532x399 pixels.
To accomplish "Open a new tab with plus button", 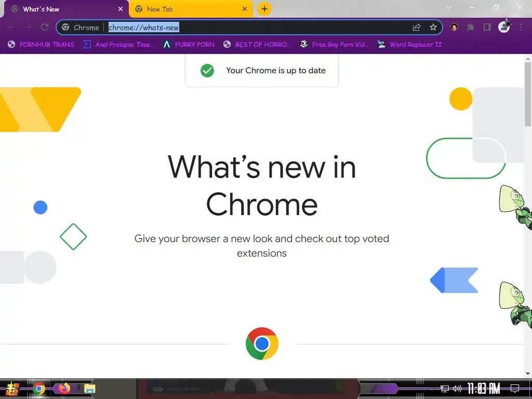I will pos(264,9).
